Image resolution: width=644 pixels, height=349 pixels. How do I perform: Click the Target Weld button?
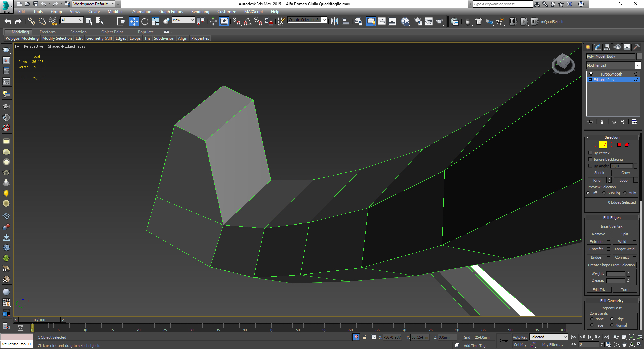(624, 249)
